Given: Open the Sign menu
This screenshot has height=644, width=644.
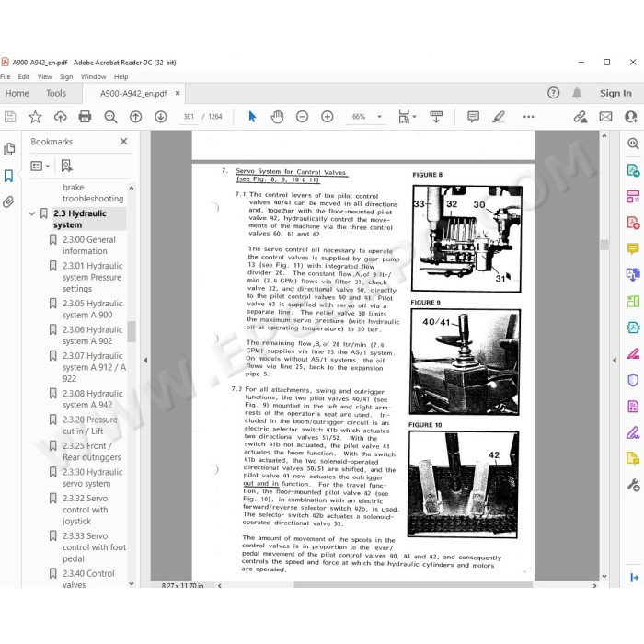Looking at the screenshot, I should click(x=66, y=76).
